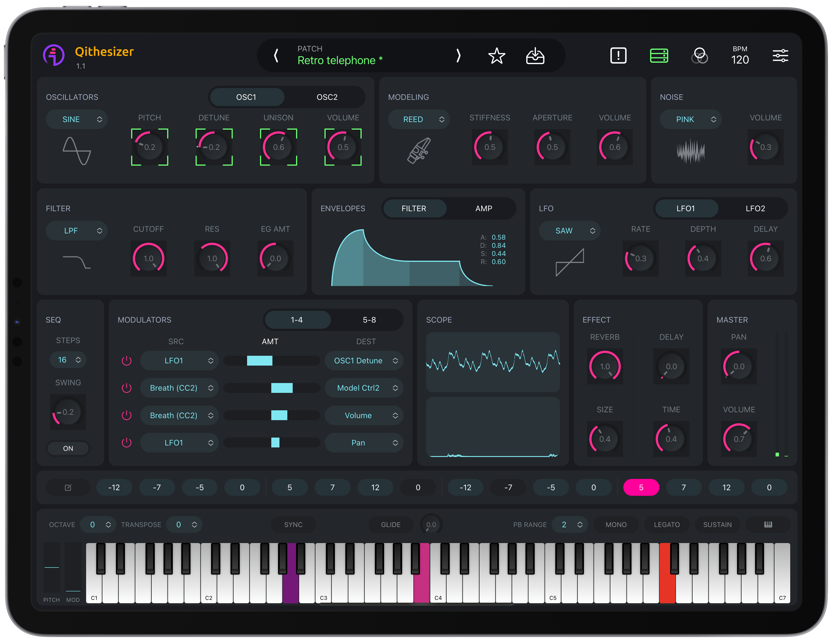Screen dimensions: 833x644
Task: Click the reed mouthpiece model image
Action: click(x=419, y=150)
